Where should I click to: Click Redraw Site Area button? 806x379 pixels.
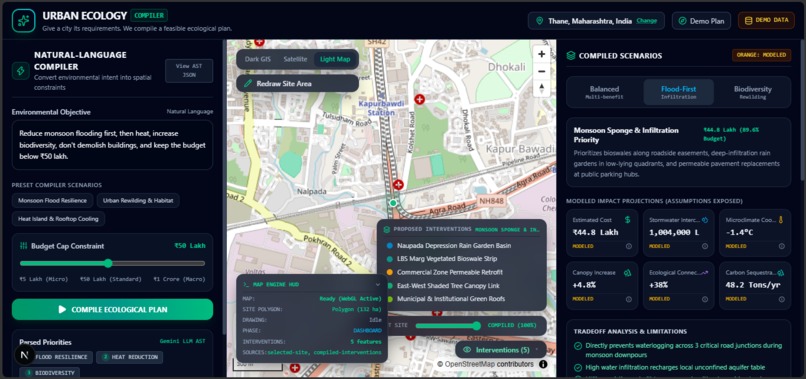297,83
